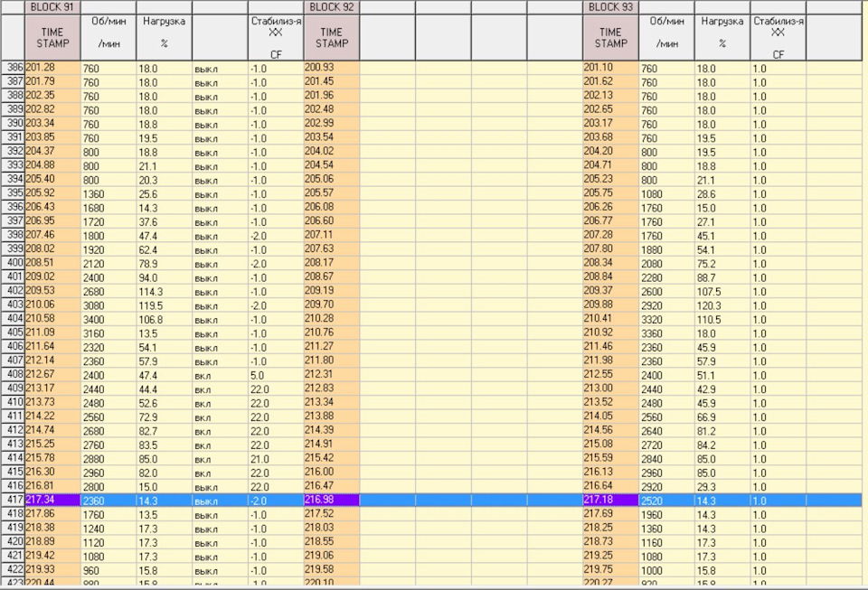Select row number 422
This screenshot has width=868, height=590.
click(13, 570)
